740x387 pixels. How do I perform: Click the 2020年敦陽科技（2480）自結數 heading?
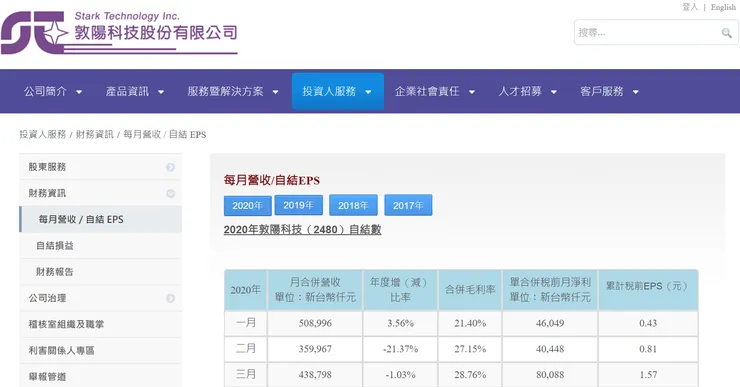click(x=303, y=229)
